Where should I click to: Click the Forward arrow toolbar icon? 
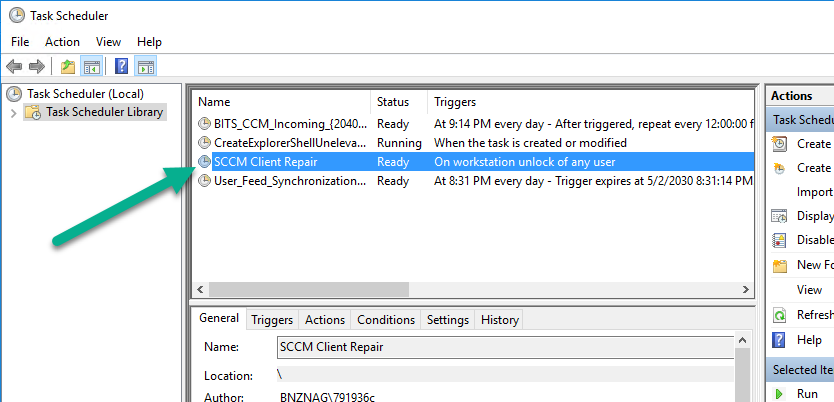[36, 66]
